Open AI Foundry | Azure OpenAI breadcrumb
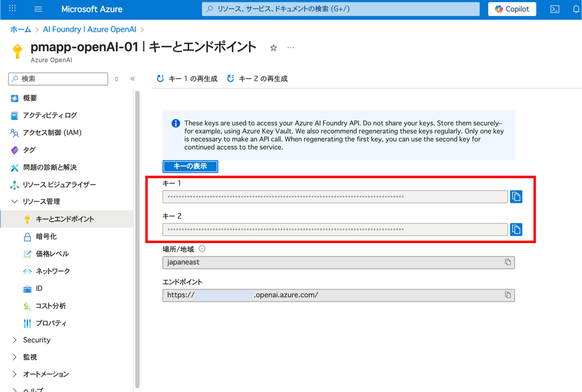582x392 pixels. point(89,30)
